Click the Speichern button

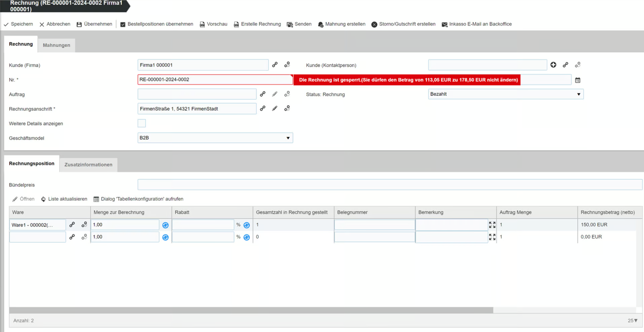tap(18, 24)
